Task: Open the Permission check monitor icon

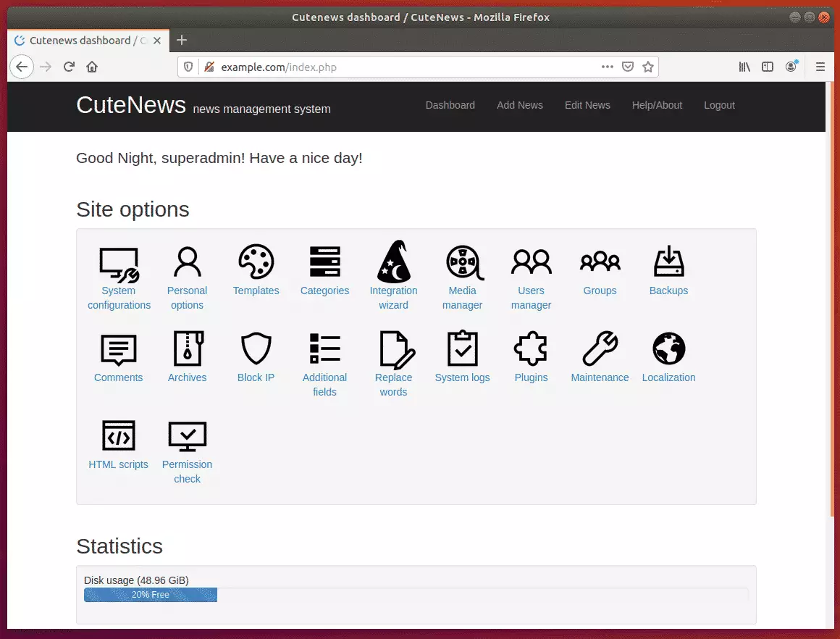Action: [x=187, y=436]
